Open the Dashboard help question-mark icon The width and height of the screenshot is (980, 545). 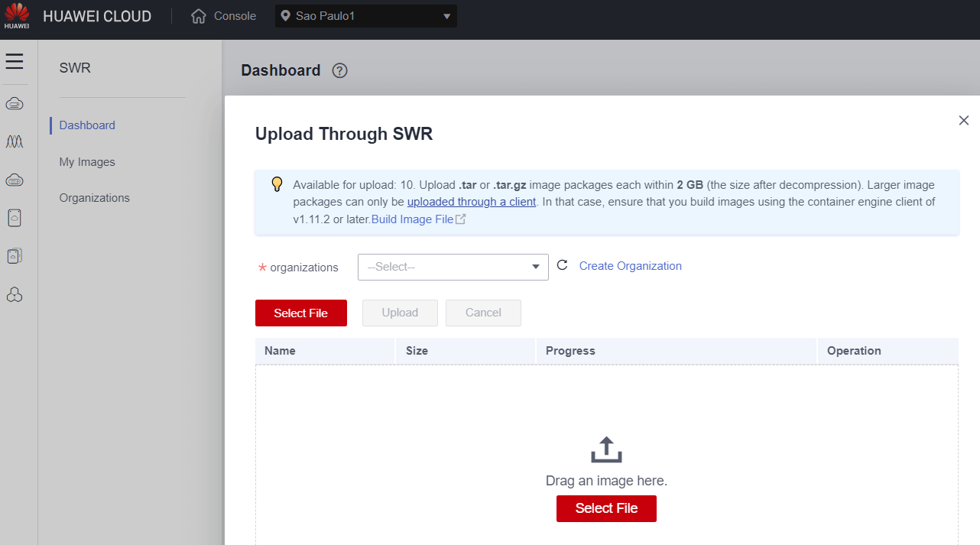[x=339, y=70]
